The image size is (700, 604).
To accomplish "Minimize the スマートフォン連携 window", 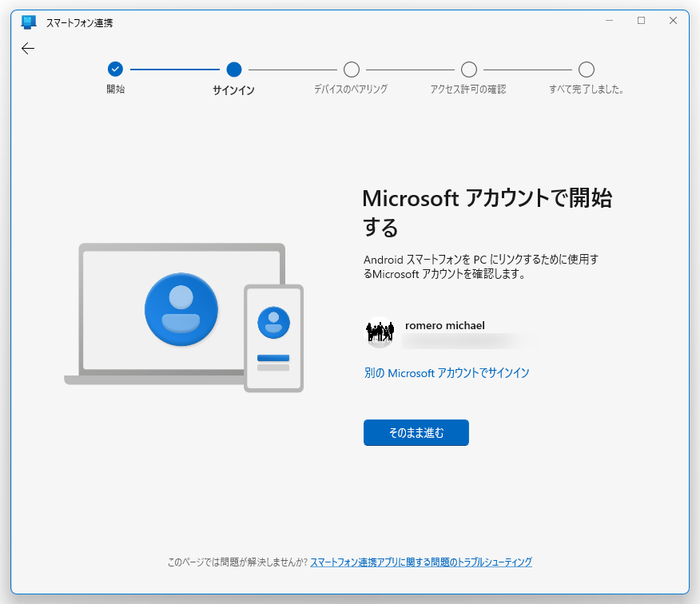I will pyautogui.click(x=610, y=21).
